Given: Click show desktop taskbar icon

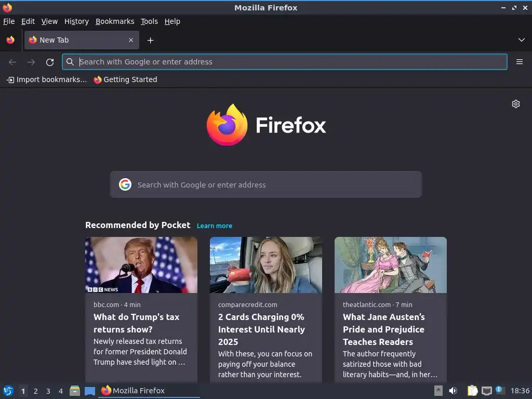Looking at the screenshot, I should click(x=90, y=391).
